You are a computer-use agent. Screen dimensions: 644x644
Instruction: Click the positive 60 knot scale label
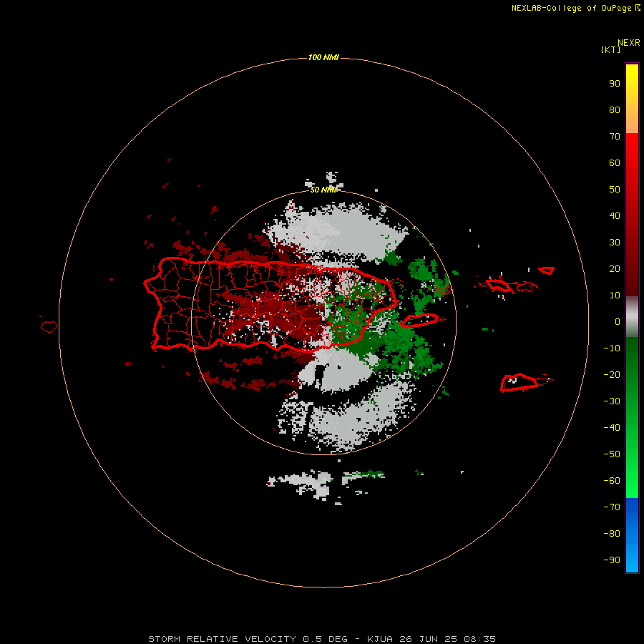point(615,163)
